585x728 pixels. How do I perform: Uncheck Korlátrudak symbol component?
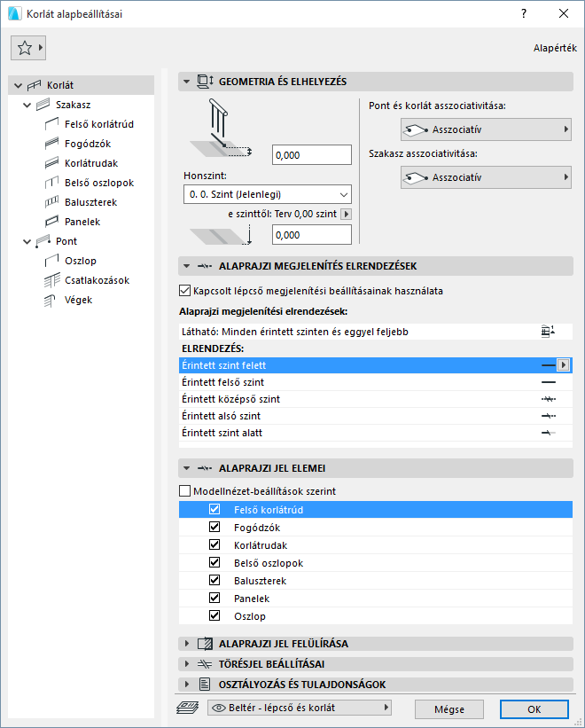point(214,544)
